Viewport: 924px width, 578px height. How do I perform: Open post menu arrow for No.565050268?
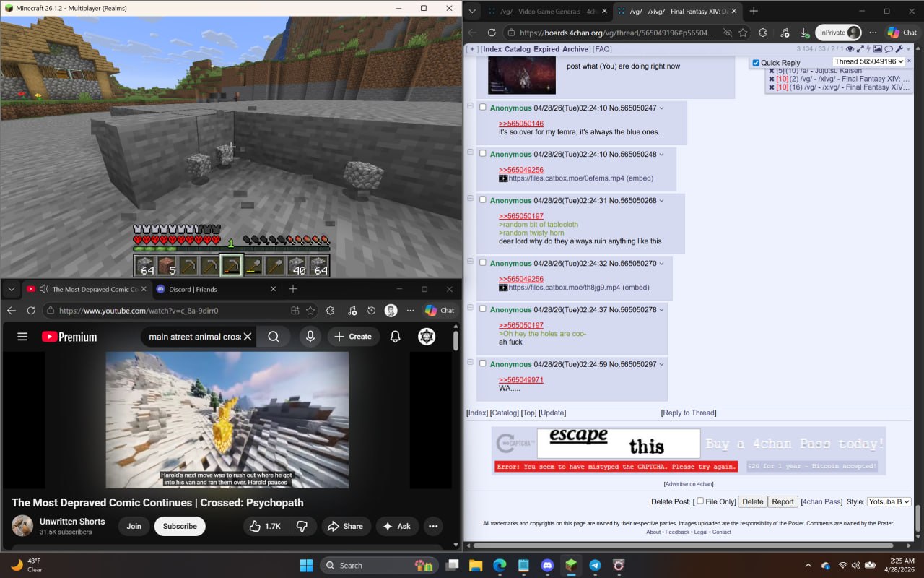click(661, 201)
